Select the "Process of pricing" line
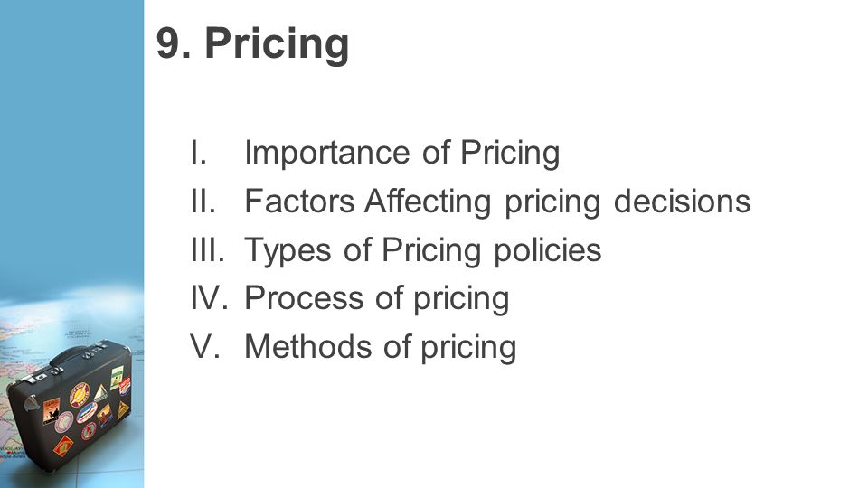Viewport: 868px width, 488px height. 376,298
